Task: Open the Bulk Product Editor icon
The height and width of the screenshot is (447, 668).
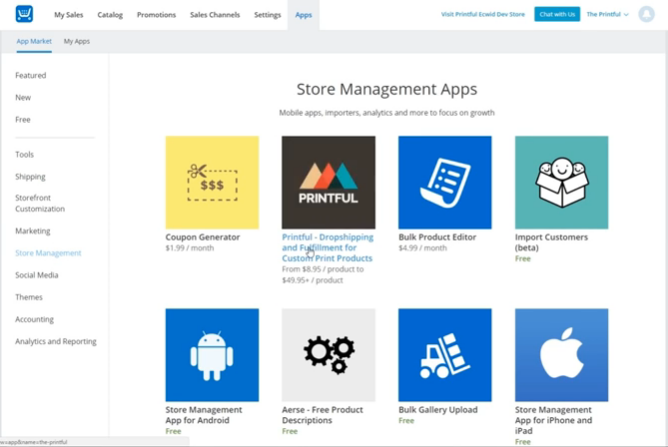Action: [445, 182]
